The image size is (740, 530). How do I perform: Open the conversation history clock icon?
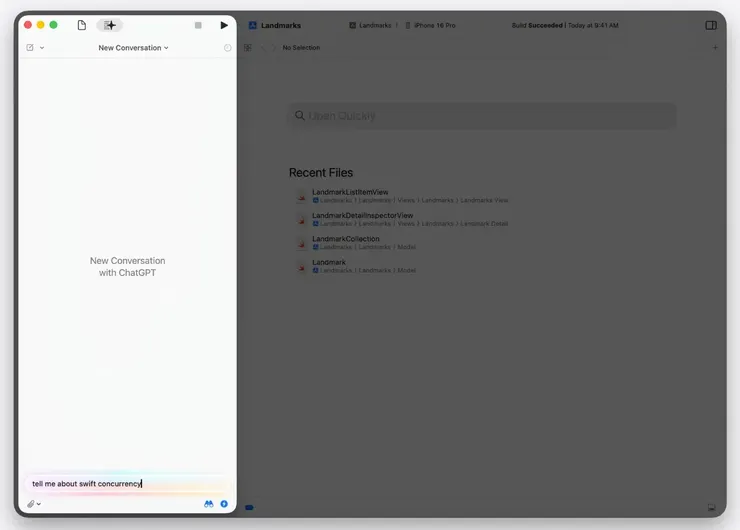(x=227, y=48)
